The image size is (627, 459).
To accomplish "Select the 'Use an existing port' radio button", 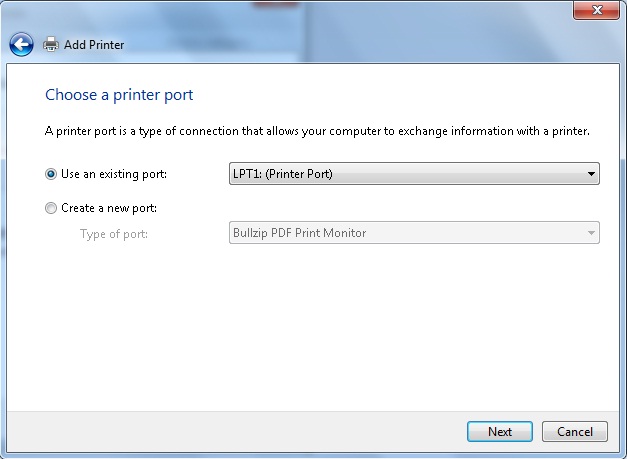I will [51, 174].
